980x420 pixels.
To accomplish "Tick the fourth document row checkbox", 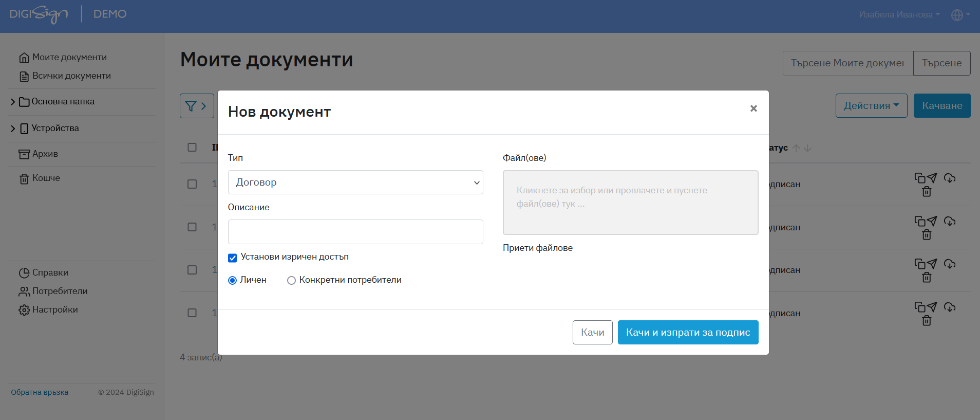I will 192,313.
